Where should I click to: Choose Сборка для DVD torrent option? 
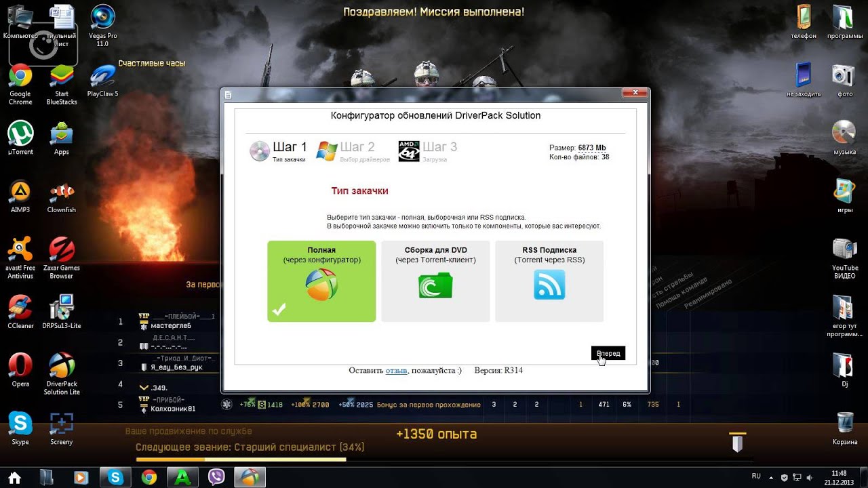pos(435,281)
